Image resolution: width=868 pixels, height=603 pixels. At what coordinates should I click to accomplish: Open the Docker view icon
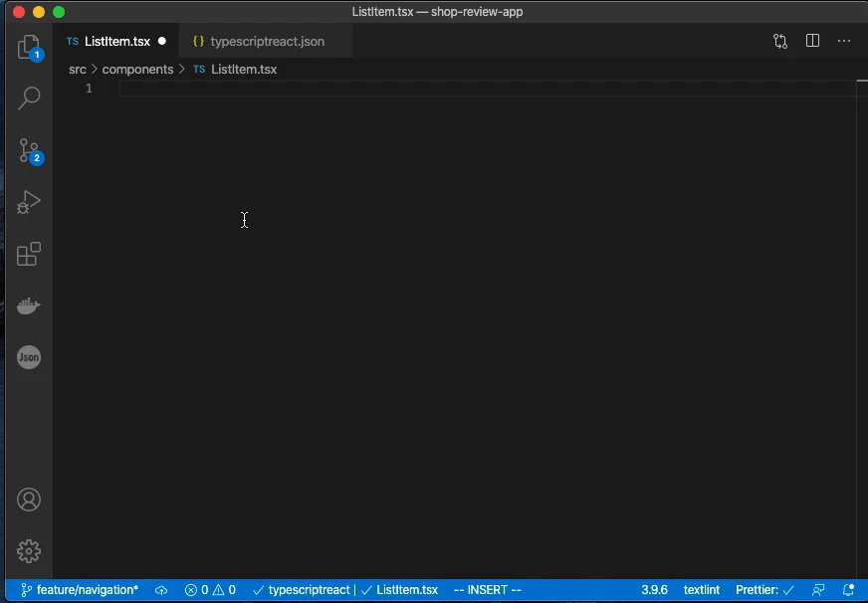click(x=29, y=305)
